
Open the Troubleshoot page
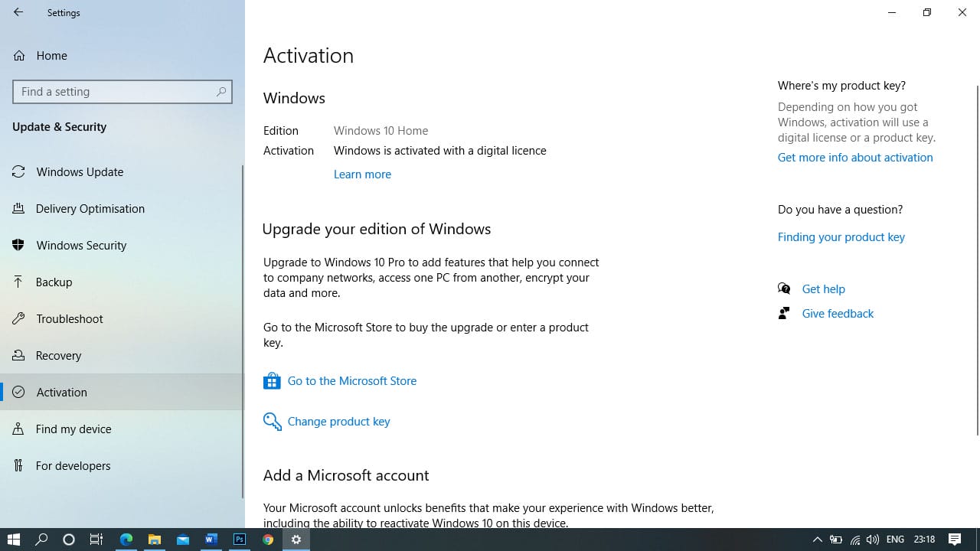(x=69, y=318)
